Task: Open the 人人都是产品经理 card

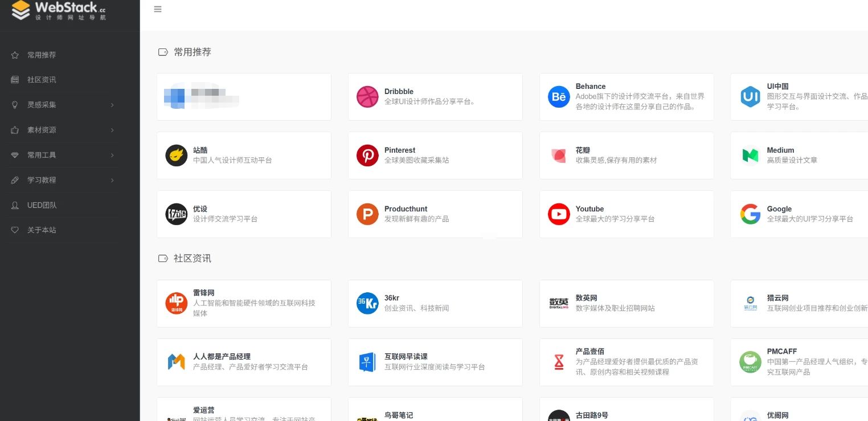Action: pos(244,362)
